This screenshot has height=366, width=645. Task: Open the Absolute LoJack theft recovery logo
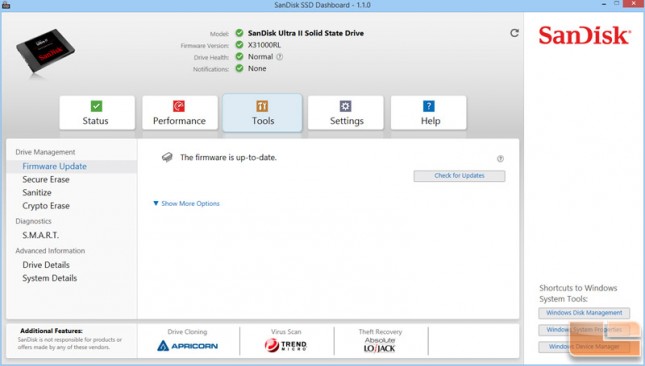380,345
